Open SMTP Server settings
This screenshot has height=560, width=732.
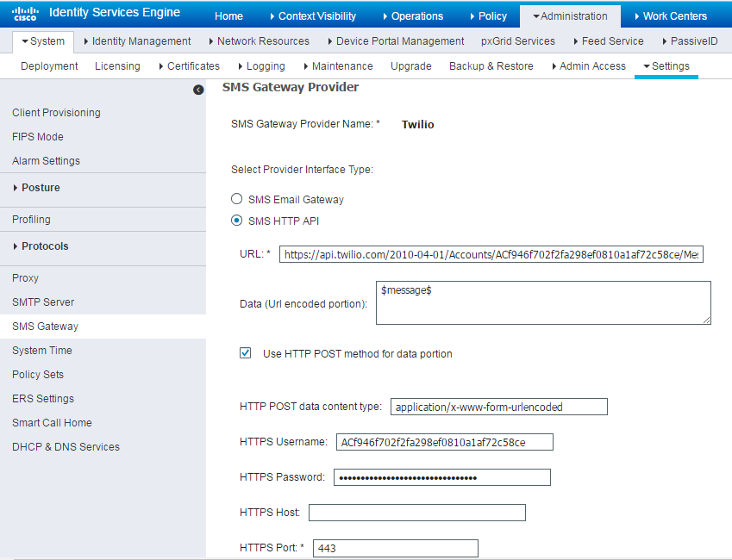(x=43, y=302)
